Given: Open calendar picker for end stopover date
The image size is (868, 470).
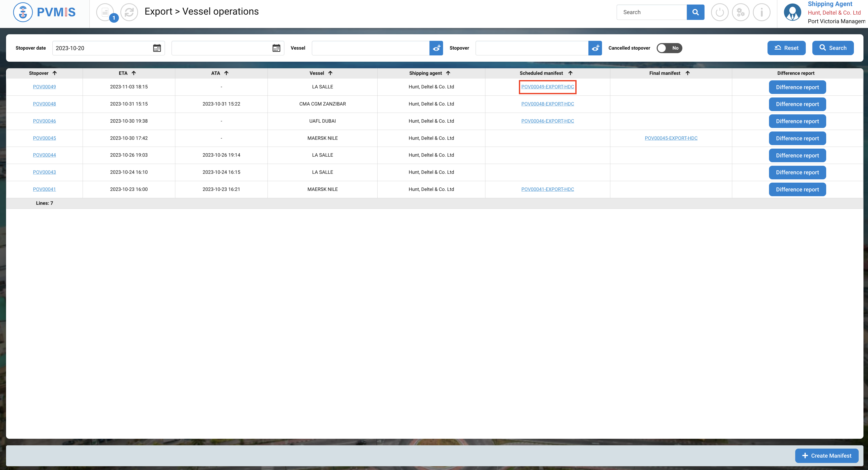Looking at the screenshot, I should click(x=276, y=48).
